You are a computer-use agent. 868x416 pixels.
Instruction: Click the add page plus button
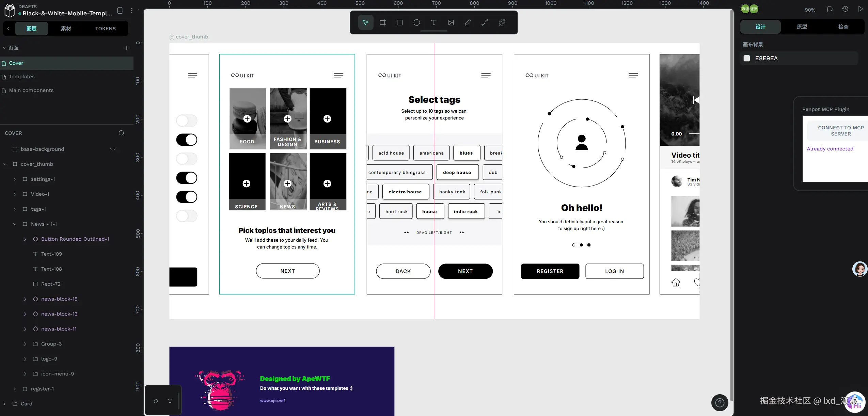pyautogui.click(x=127, y=48)
